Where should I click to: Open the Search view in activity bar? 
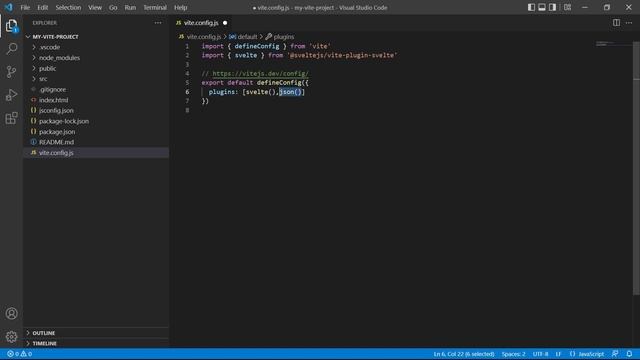click(11, 49)
